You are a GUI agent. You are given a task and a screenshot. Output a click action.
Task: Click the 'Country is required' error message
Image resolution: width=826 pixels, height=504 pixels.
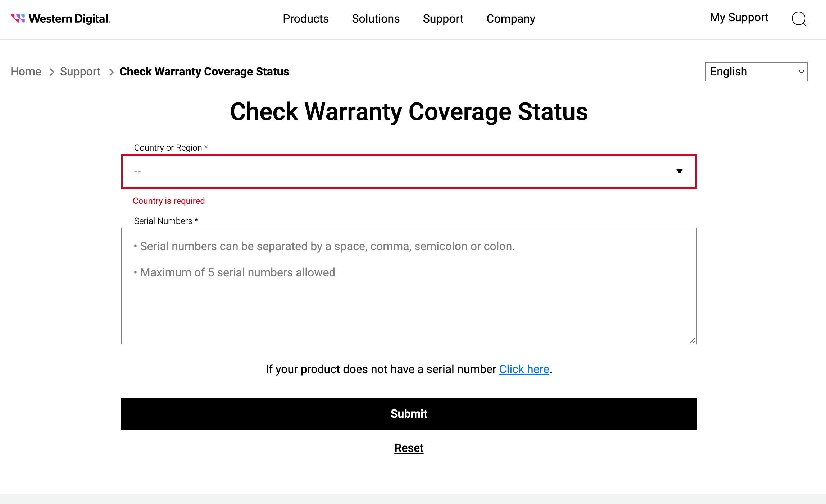169,201
